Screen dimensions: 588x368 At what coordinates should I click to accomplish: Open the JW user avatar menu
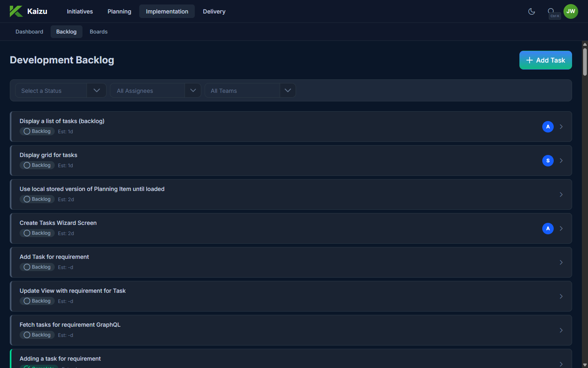click(x=570, y=11)
